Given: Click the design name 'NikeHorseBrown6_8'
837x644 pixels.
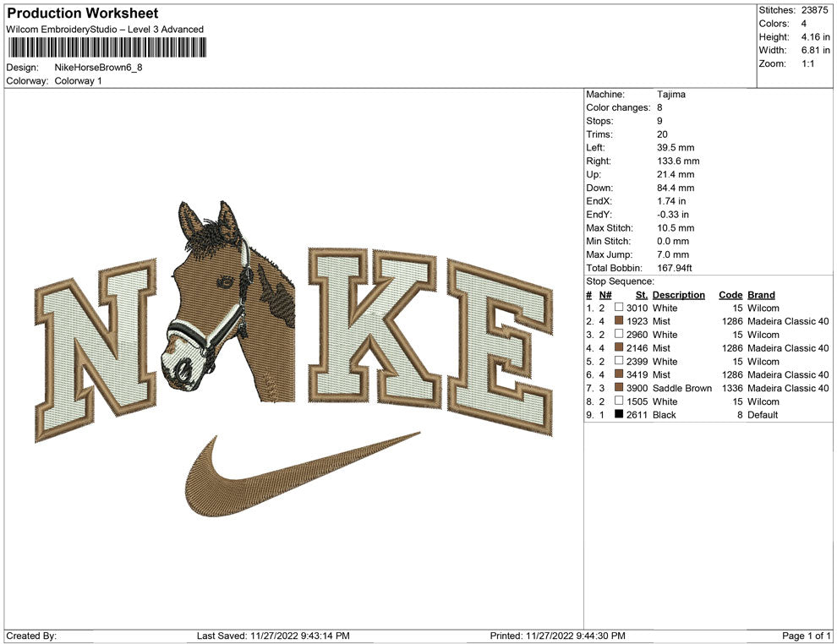Looking at the screenshot, I should 98,68.
